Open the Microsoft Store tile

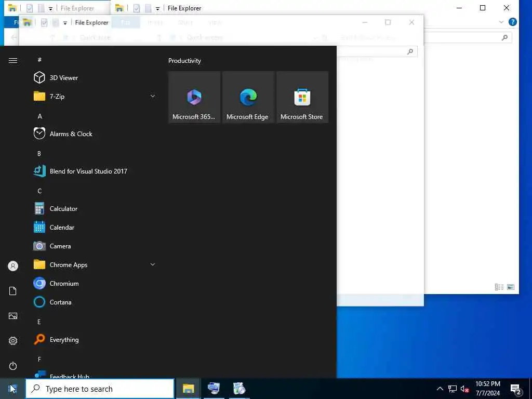tap(302, 97)
